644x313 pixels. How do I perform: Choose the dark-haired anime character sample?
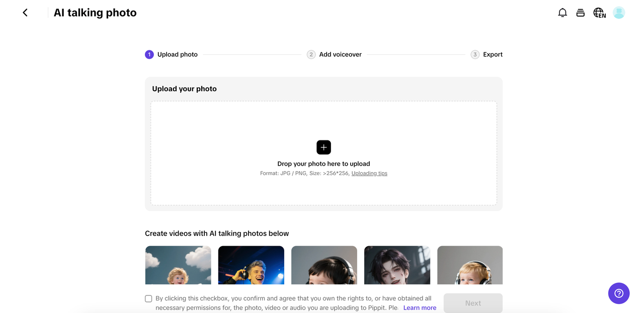pos(397,265)
